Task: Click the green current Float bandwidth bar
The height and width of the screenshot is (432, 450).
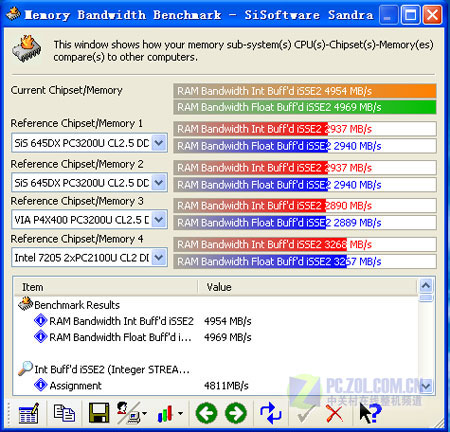Action: [x=305, y=107]
